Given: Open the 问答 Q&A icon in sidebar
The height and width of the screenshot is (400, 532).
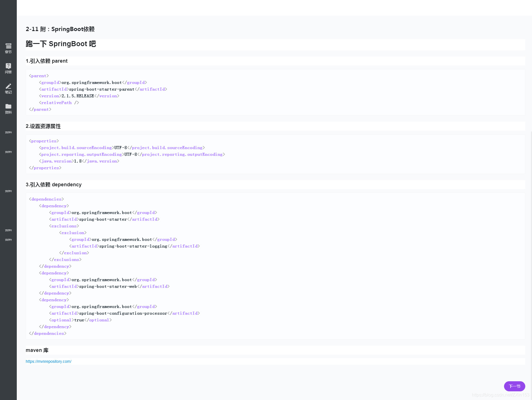Looking at the screenshot, I should tap(8, 68).
